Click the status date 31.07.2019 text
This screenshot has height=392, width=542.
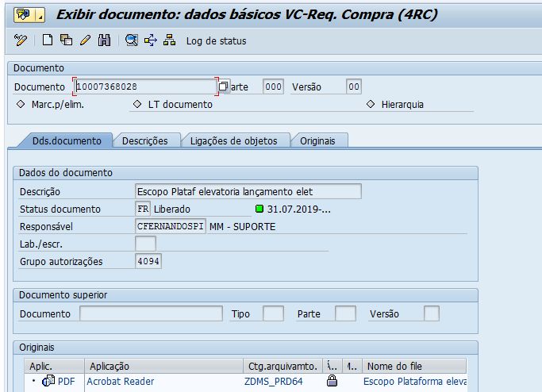tap(299, 209)
